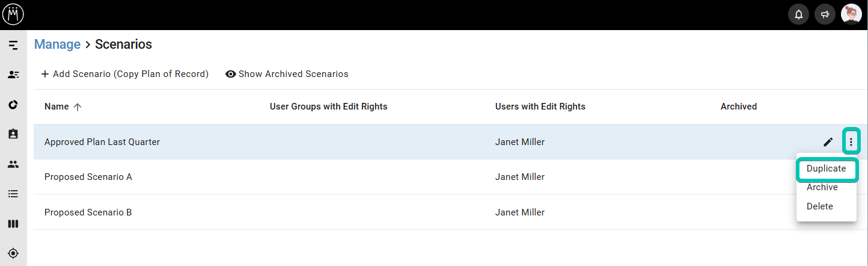Open the pie chart sidebar icon
Screen dimensions: 868x266
[x=13, y=105]
